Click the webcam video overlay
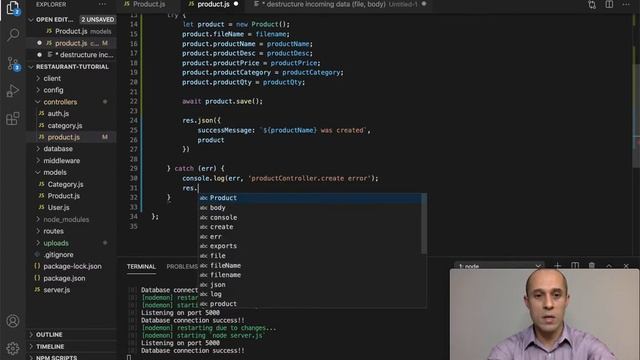This screenshot has height=360, width=640. point(544,314)
